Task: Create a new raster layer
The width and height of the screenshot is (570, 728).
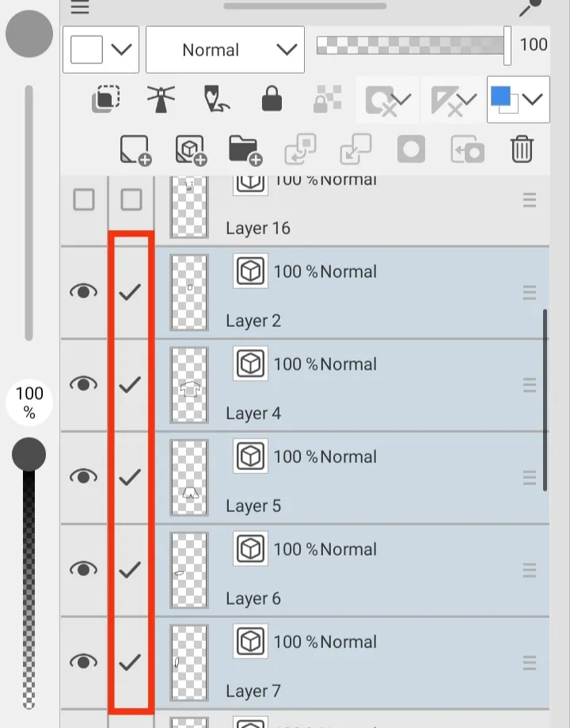Action: click(x=135, y=150)
